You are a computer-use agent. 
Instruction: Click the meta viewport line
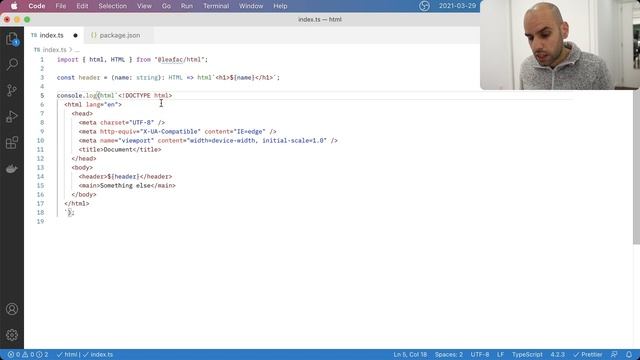(x=208, y=141)
